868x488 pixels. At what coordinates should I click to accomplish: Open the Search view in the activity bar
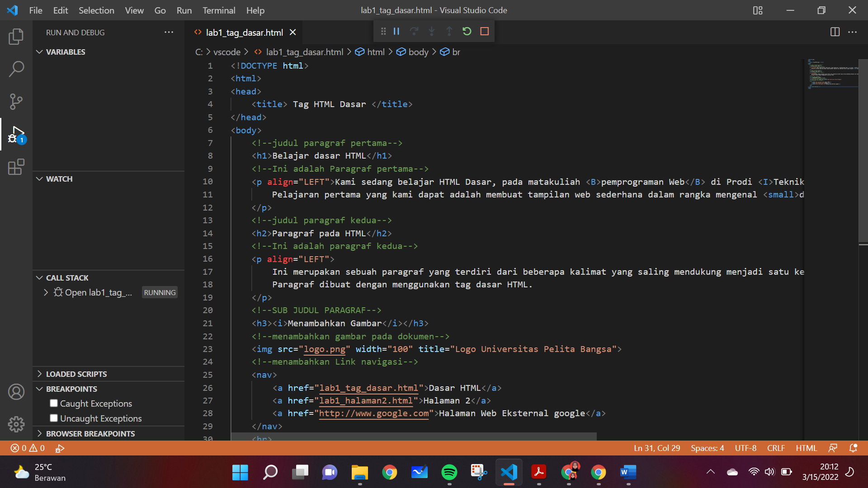[x=16, y=69]
